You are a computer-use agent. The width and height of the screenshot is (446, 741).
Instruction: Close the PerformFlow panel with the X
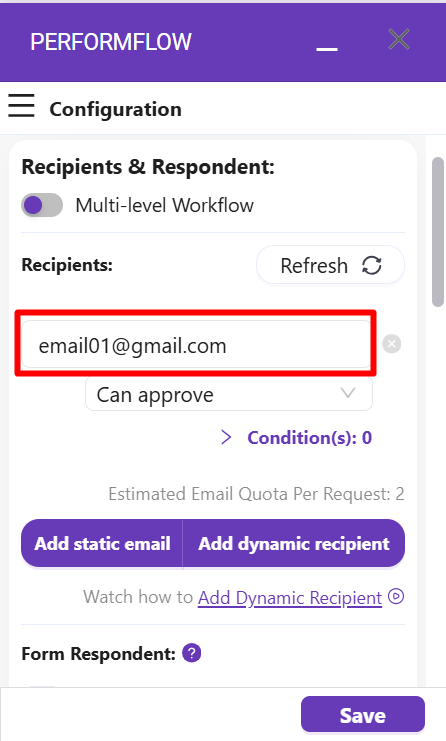[x=399, y=39]
